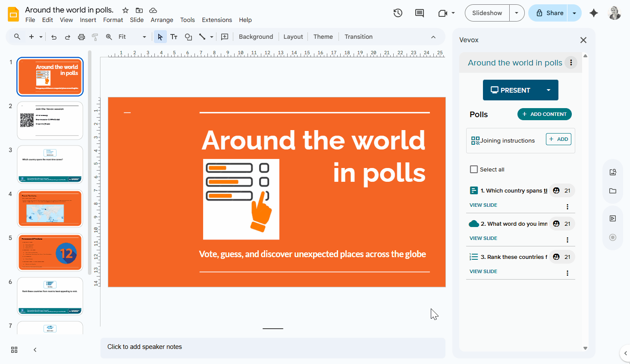Click the Undo icon
630x364 pixels.
coord(53,37)
